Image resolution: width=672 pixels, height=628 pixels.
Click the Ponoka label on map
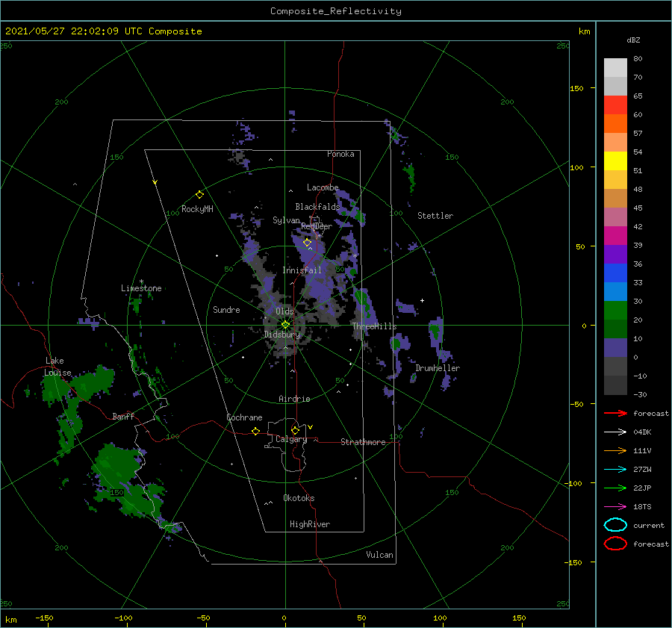point(340,154)
